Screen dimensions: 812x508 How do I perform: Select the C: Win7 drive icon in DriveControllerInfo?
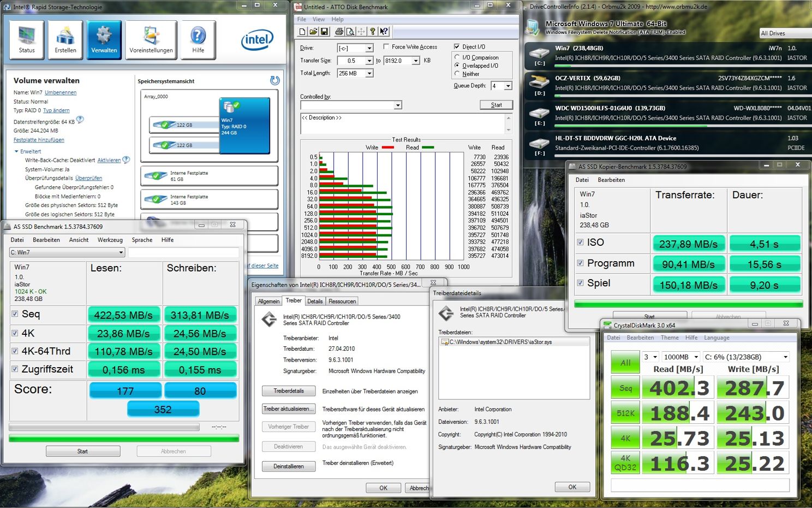(x=539, y=54)
